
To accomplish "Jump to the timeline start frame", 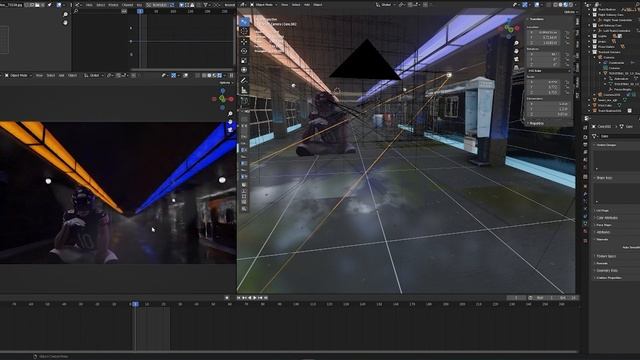I will coord(239,298).
